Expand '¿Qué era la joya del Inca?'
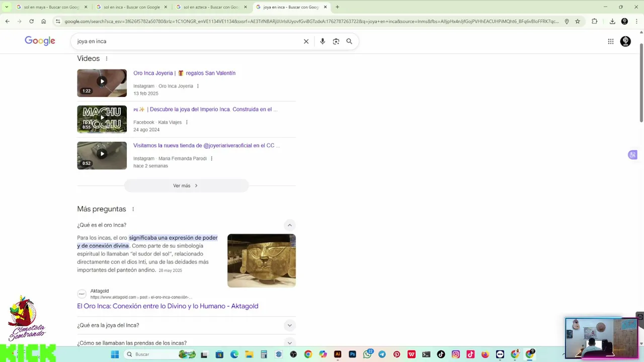 click(x=289, y=325)
